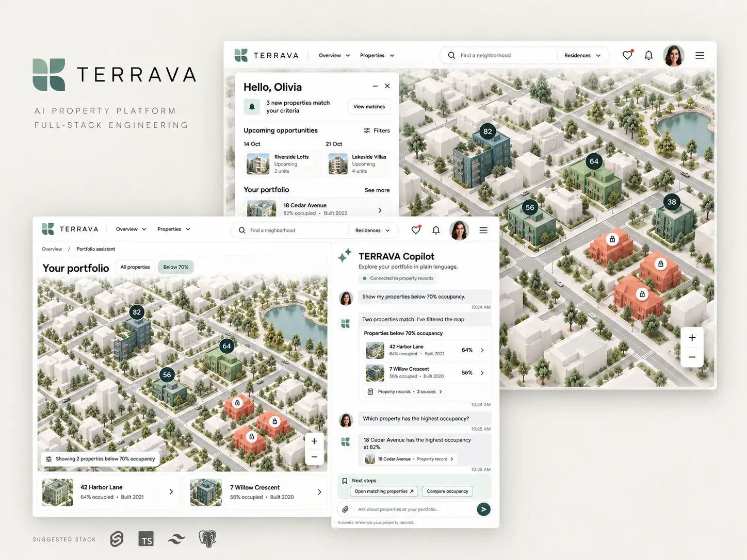The image size is (747, 560).
Task: Close the Hello, Olivia panel
Action: [x=387, y=86]
